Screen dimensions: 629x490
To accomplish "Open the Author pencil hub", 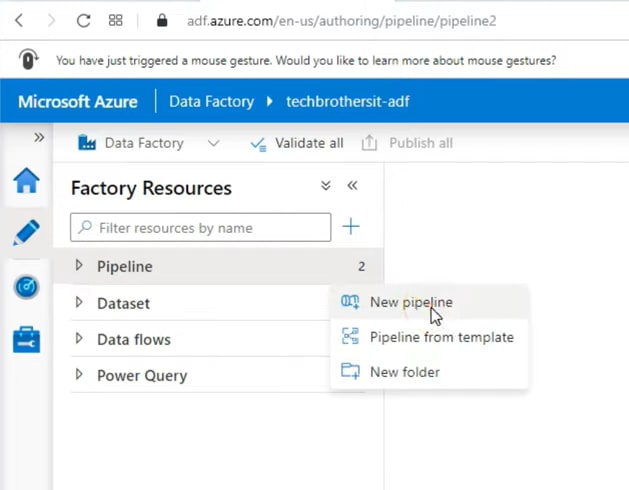I will (x=26, y=232).
